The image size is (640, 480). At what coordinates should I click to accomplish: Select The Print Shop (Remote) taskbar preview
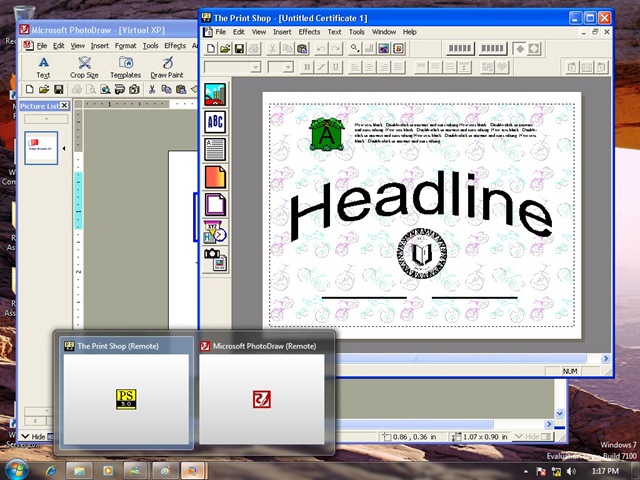point(126,392)
